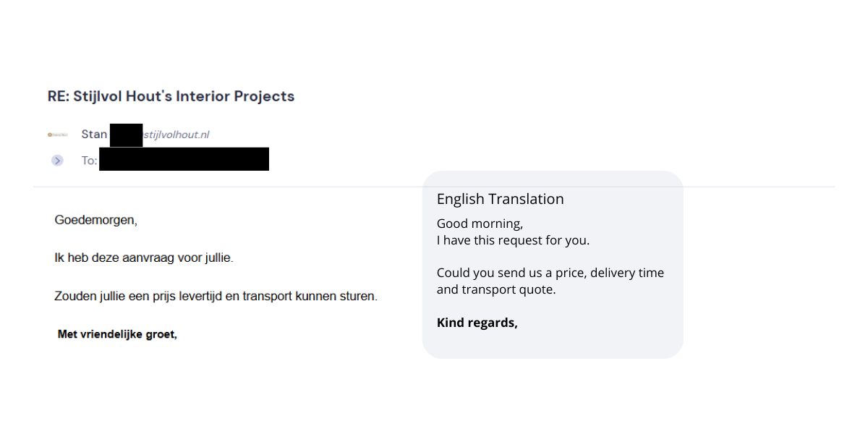The height and width of the screenshot is (434, 868).
Task: Click the "To:" recipient label
Action: 89,161
